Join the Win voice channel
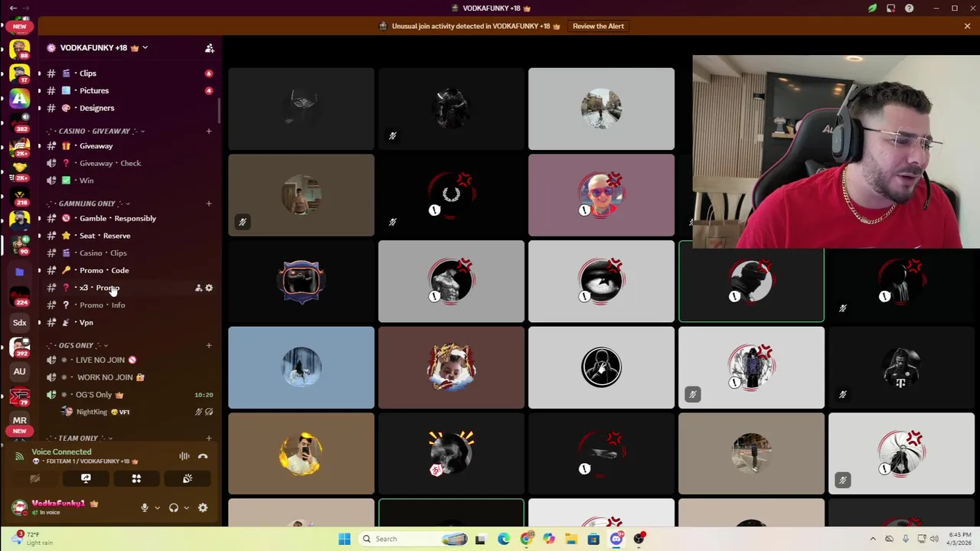The image size is (980, 551). click(x=129, y=181)
